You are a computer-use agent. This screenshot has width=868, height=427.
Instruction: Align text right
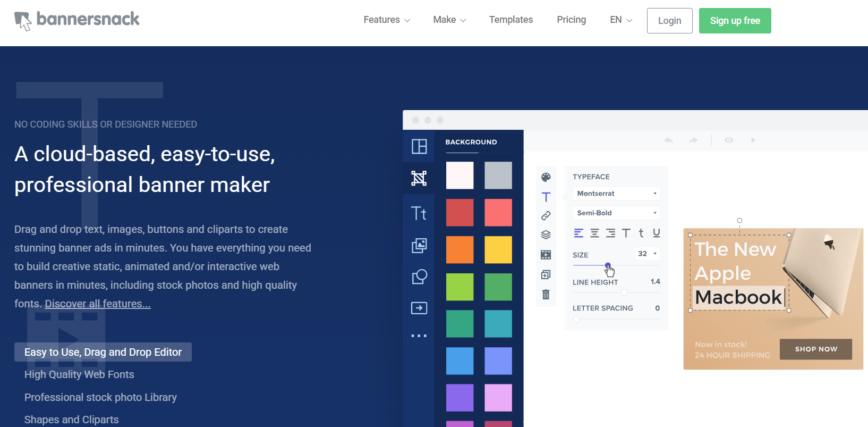pyautogui.click(x=611, y=233)
